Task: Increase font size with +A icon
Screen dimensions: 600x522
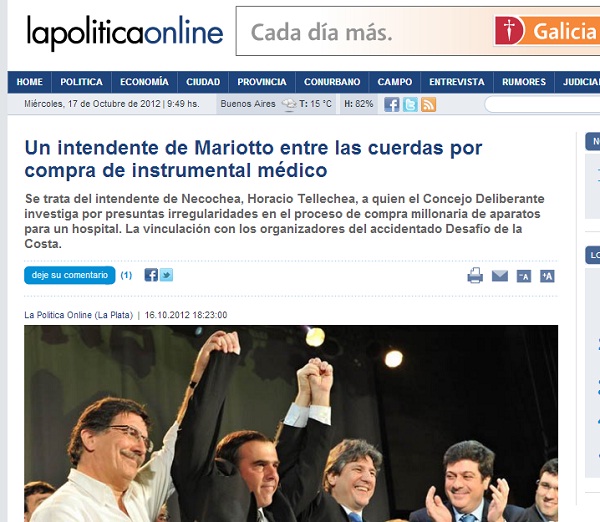Action: 547,276
